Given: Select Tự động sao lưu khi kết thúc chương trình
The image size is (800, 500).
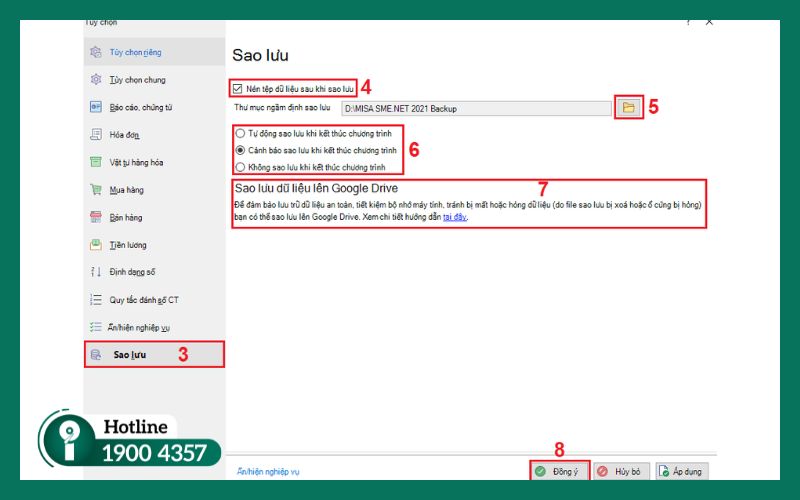Looking at the screenshot, I should point(240,132).
